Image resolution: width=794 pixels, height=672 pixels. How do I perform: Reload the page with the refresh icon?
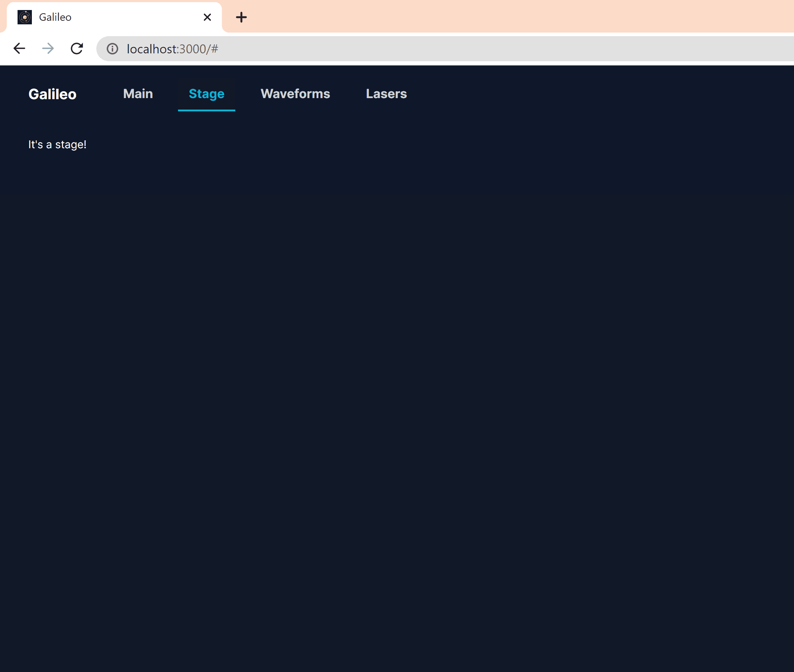[x=77, y=48]
